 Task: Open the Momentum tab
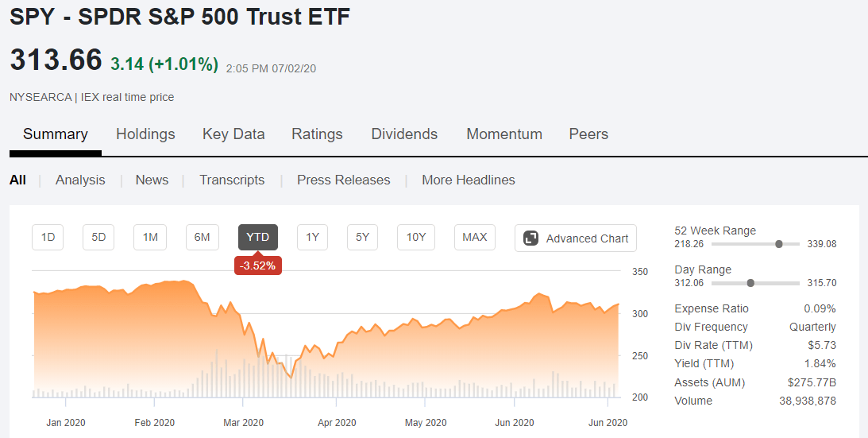(504, 134)
